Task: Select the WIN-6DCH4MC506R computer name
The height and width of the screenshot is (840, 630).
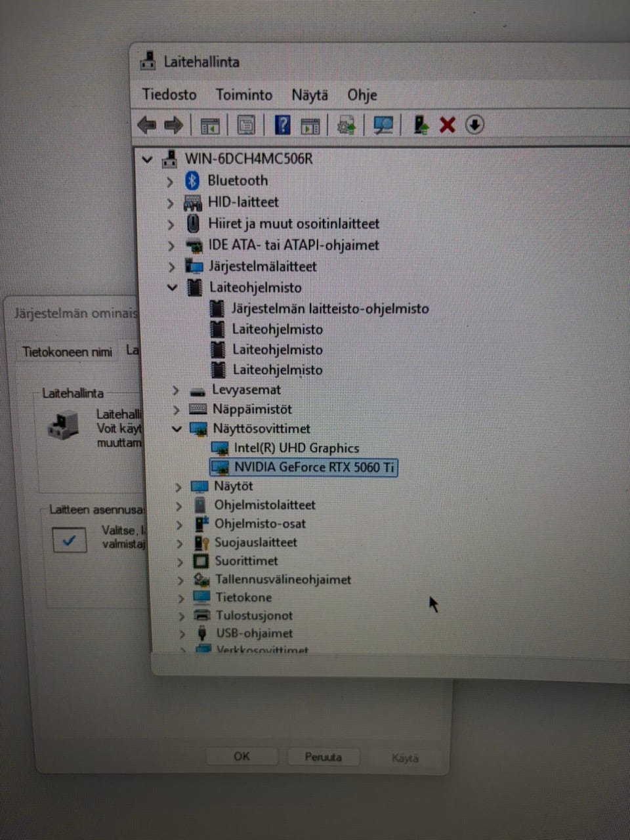Action: (249, 159)
